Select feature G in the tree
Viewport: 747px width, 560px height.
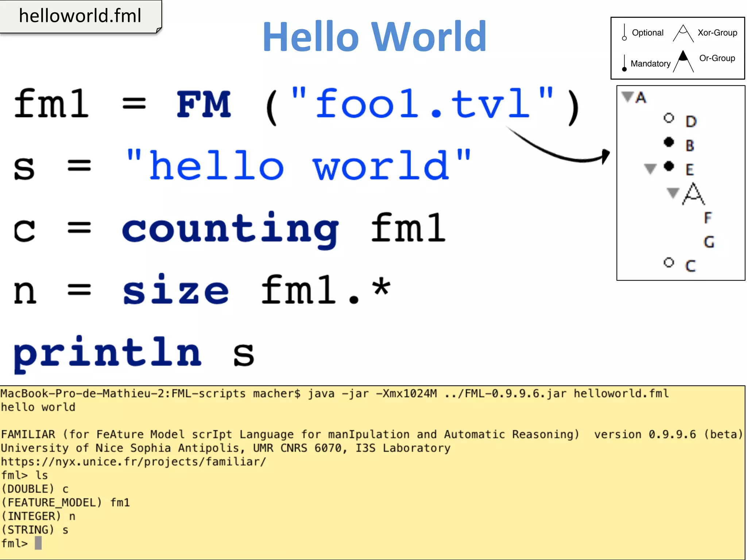click(x=709, y=242)
